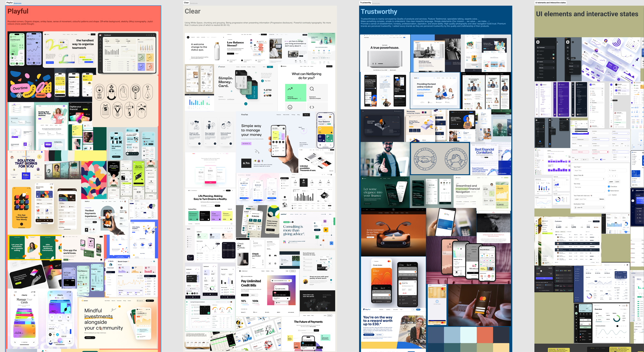Click the logo icon atop the wide dark sidebar
The image size is (644, 352).
pos(538,42)
